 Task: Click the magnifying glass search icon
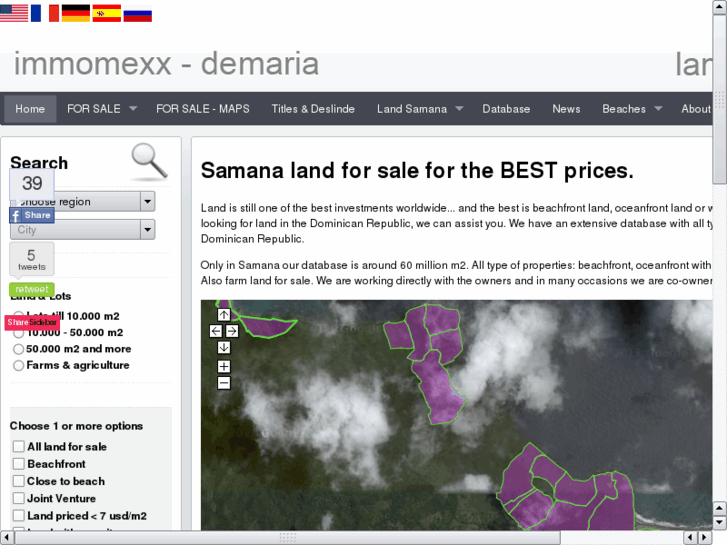149,161
